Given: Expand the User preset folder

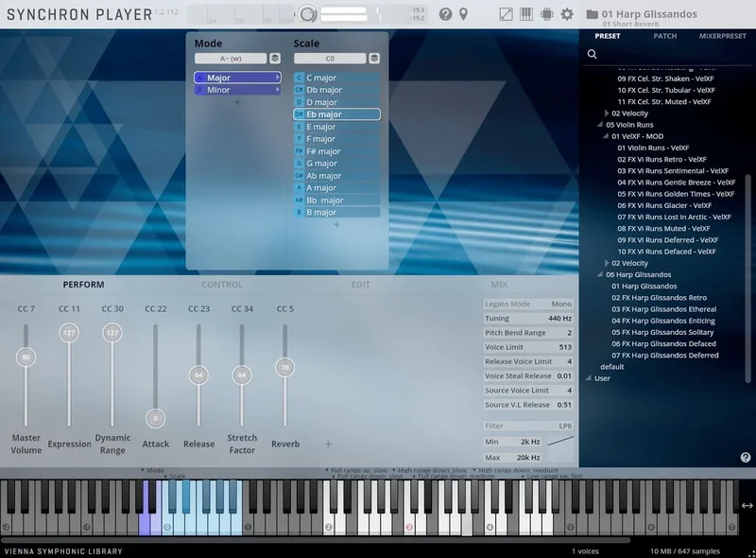Looking at the screenshot, I should [x=589, y=378].
